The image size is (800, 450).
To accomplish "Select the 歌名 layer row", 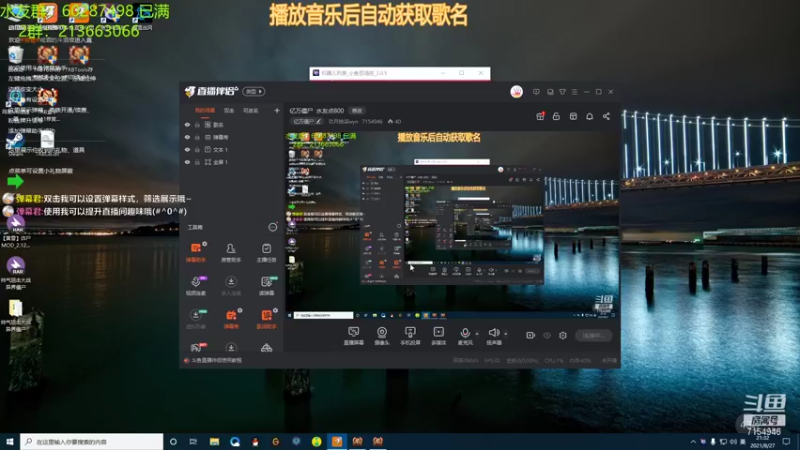I will (233, 124).
